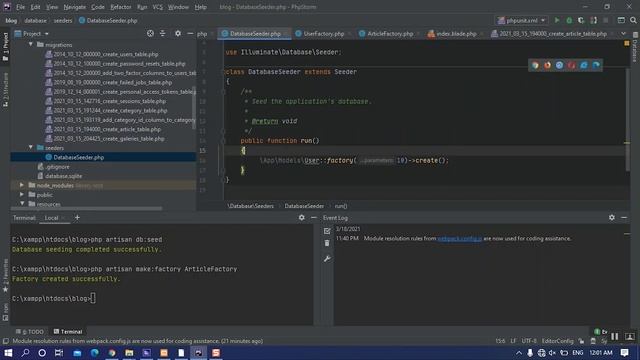Open the webpack.config.js link in Event Log
Image resolution: width=640 pixels, height=360 pixels.
[460, 238]
